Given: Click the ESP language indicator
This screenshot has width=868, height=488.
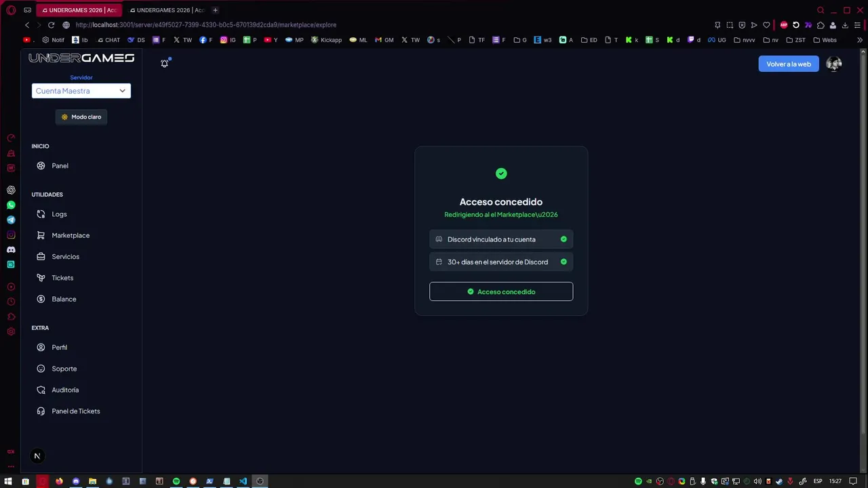Looking at the screenshot, I should coord(818,481).
